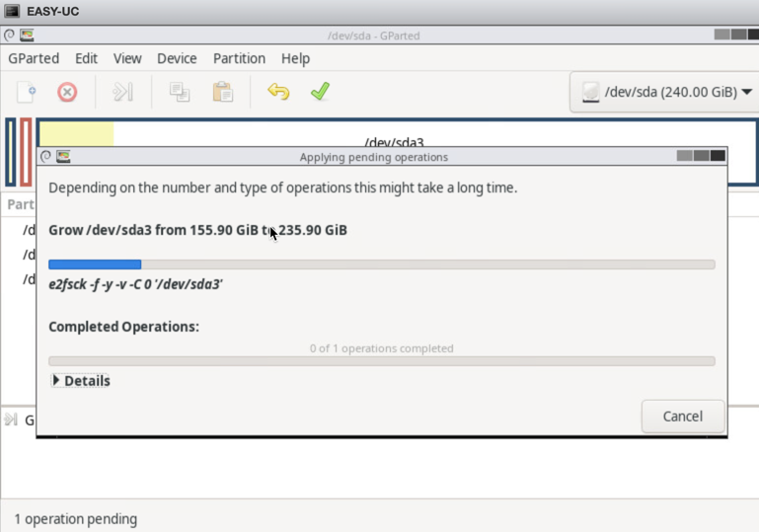
Task: Click the EASY-UC window icon in title bar
Action: tap(11, 11)
